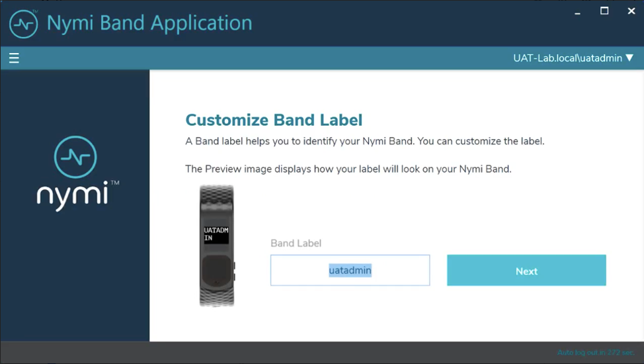Click the UATADMIN label on the band screen
This screenshot has width=644, height=364.
pos(216,234)
